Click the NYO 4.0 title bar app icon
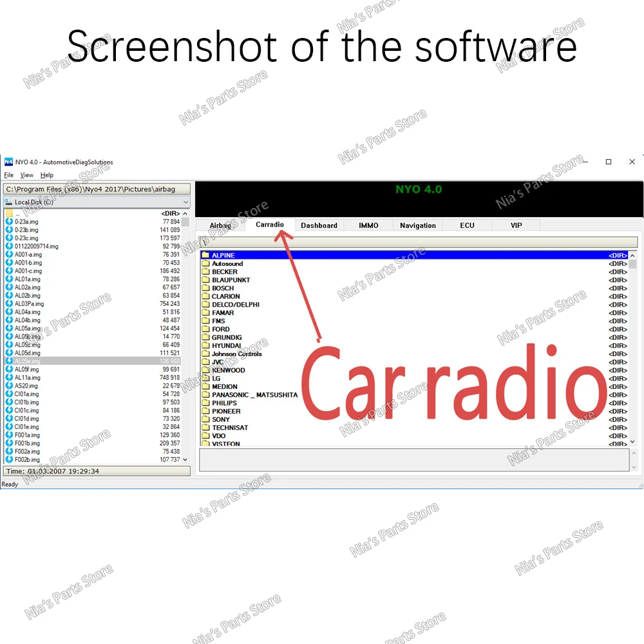This screenshot has height=644, width=644. click(x=8, y=162)
